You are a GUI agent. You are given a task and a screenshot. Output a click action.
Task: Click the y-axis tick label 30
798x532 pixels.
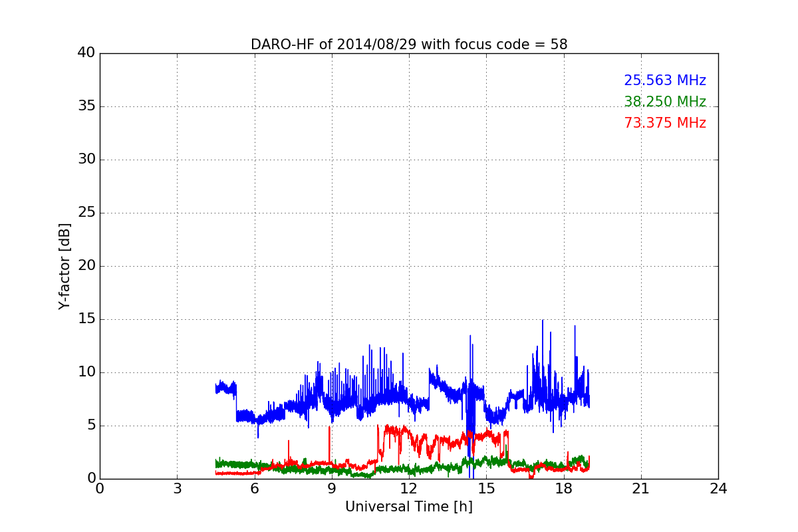point(86,160)
